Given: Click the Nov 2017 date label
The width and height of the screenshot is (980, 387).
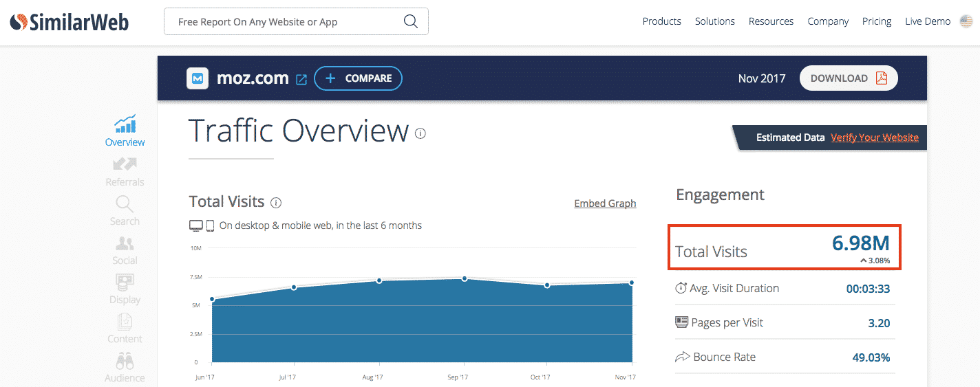Looking at the screenshot, I should click(x=762, y=78).
